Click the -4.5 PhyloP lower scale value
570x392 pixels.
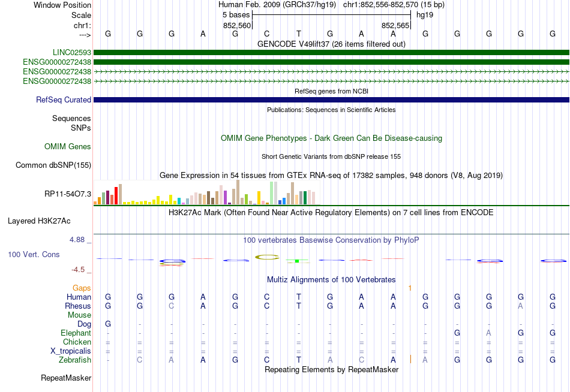tap(78, 270)
